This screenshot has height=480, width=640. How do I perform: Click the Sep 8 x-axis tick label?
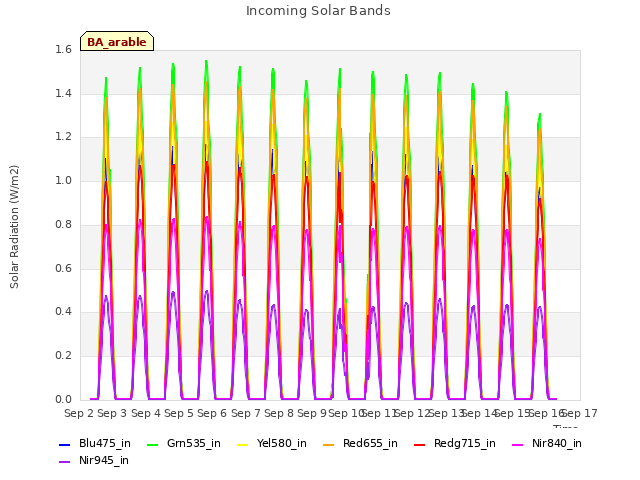click(279, 413)
